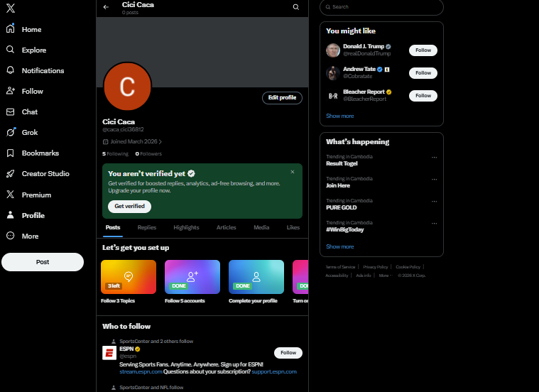Click the verified badge in banner heading

pos(192,173)
